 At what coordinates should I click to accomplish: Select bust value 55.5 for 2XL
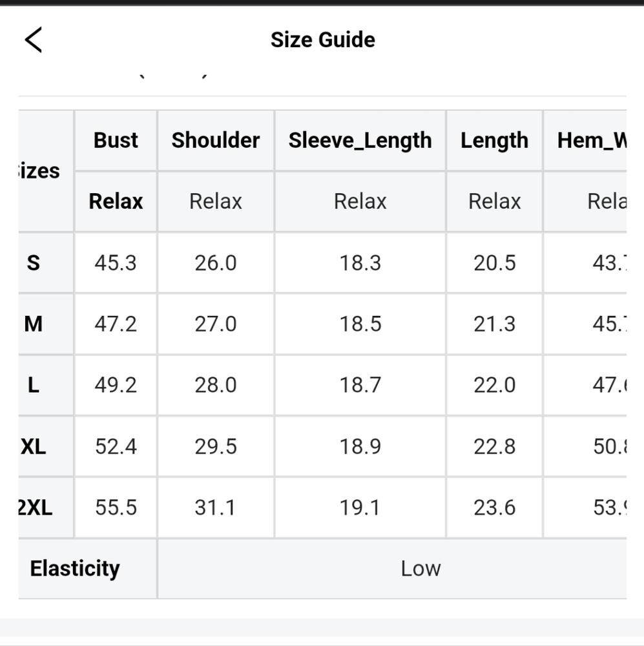point(116,508)
